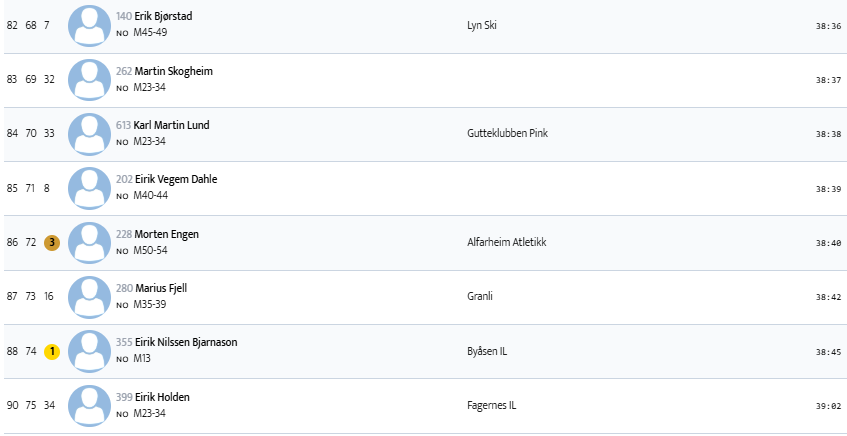Click Marius Fjell's 38:42 finish time
The width and height of the screenshot is (847, 436).
[828, 297]
